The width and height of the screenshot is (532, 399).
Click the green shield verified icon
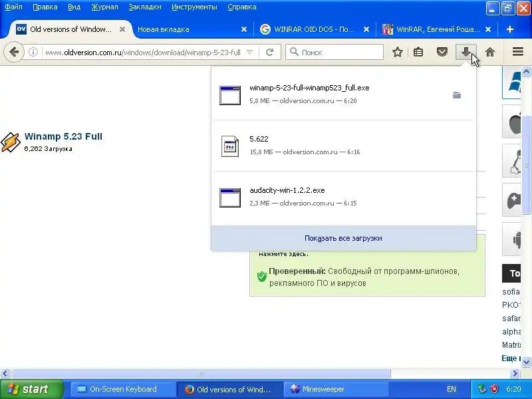coord(261,277)
